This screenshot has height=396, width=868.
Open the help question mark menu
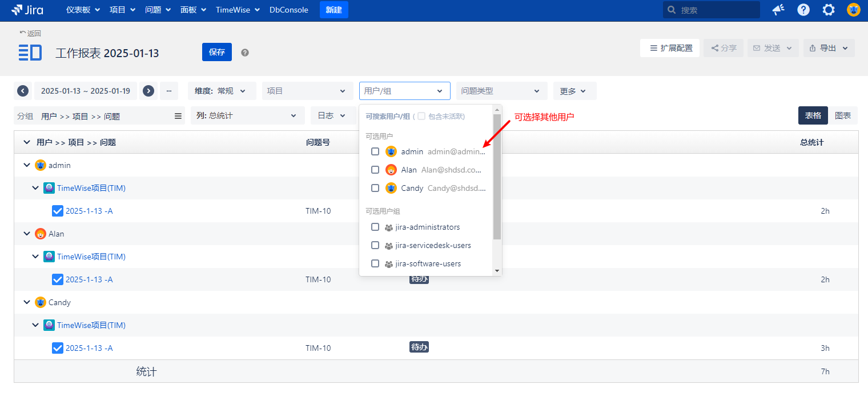803,10
